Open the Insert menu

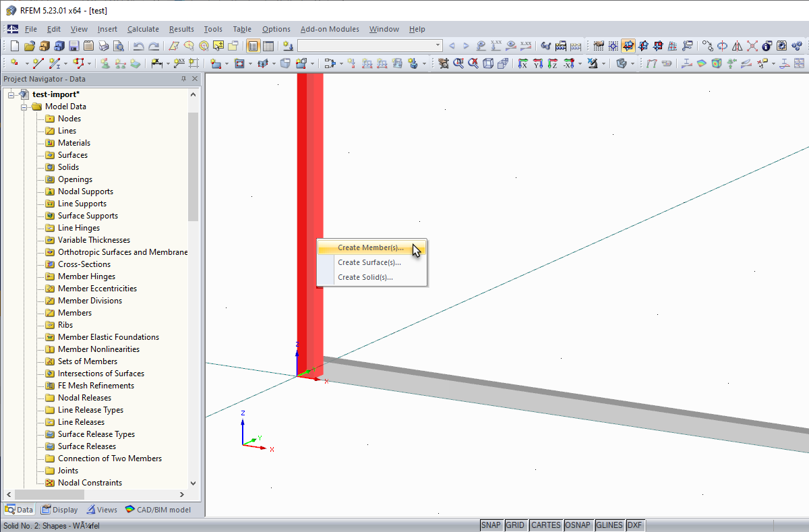coord(107,29)
